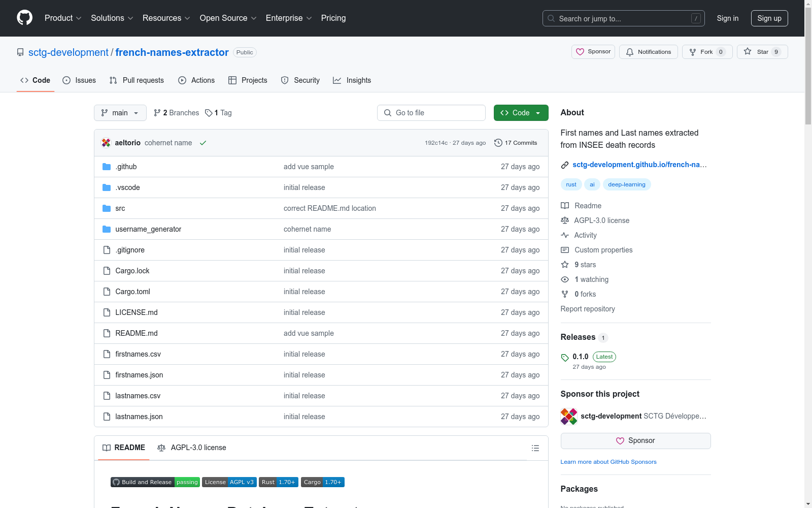This screenshot has height=508, width=812.
Task: Open the 17 Commits history
Action: pyautogui.click(x=516, y=143)
